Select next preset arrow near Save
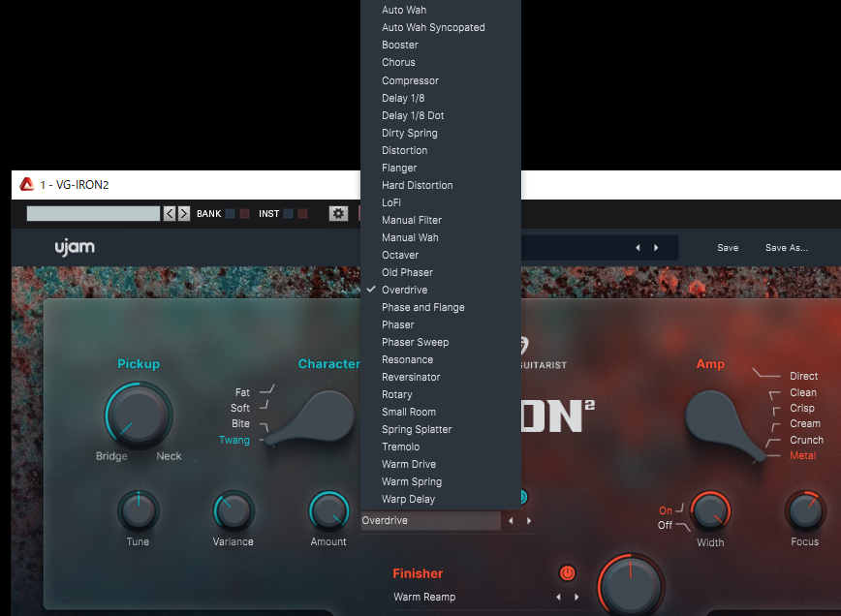841x616 pixels. point(656,248)
